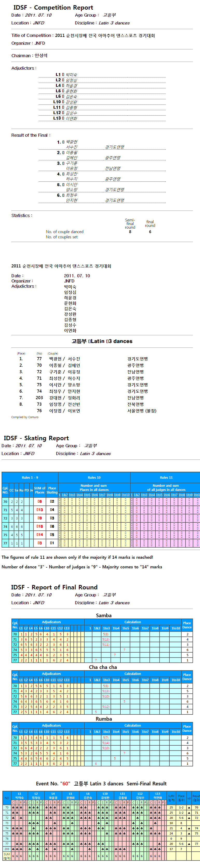Click '6. 최정우' in Result of the Final
This screenshot has height=868, width=200.
click(x=67, y=195)
